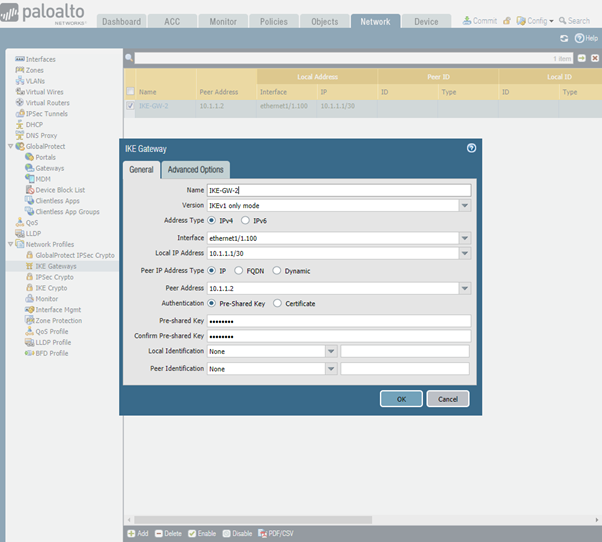Click the Help icon in top right
Screen dimensions: 602x542
point(579,38)
